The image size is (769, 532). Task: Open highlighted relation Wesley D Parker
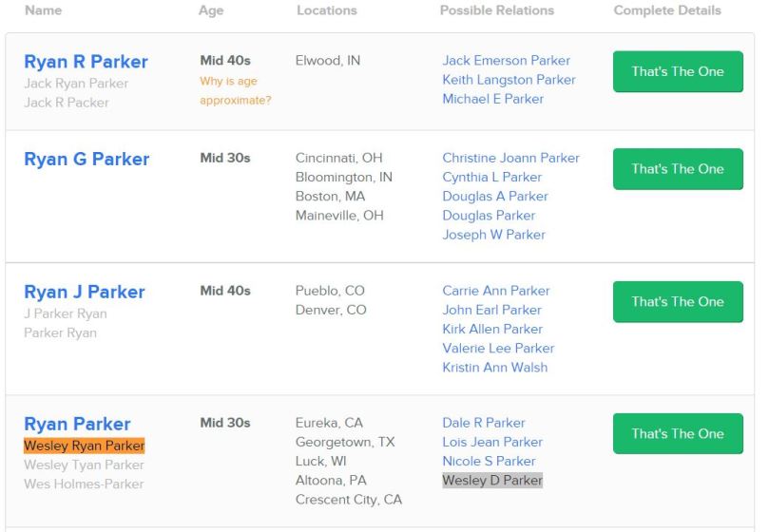coord(492,481)
